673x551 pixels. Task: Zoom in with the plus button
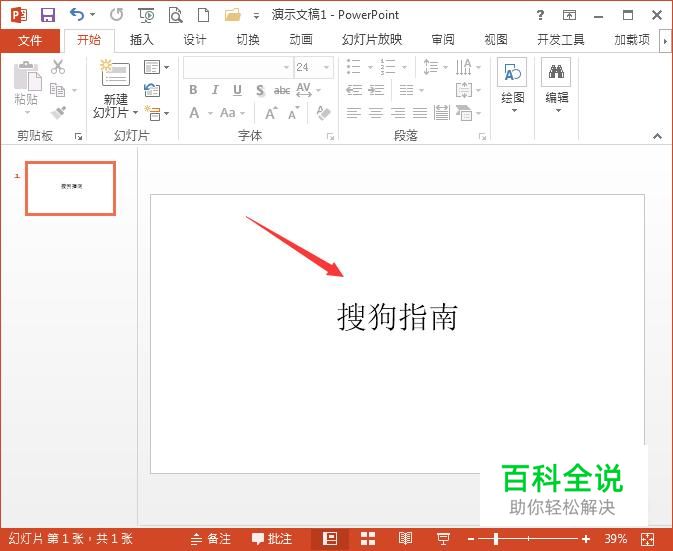tap(586, 539)
